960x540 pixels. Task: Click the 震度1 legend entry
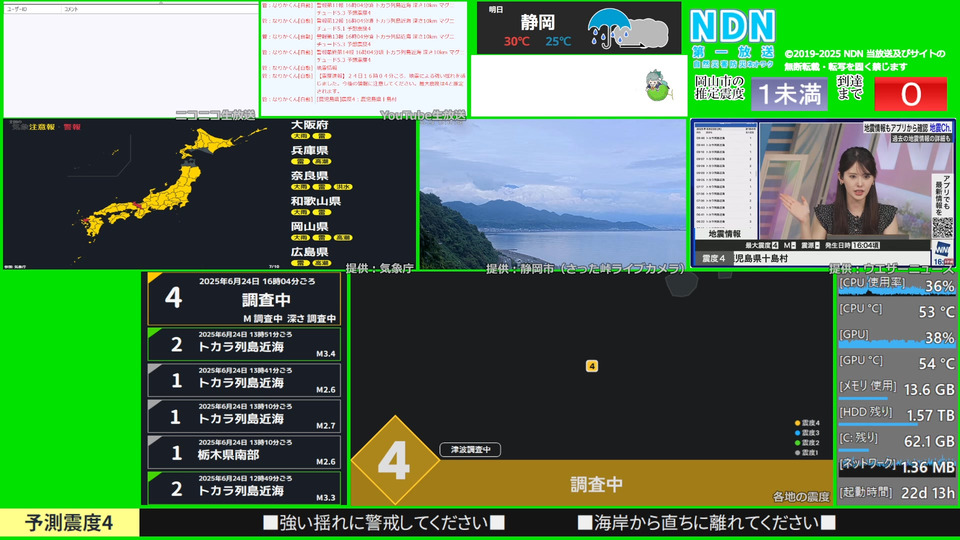807,452
